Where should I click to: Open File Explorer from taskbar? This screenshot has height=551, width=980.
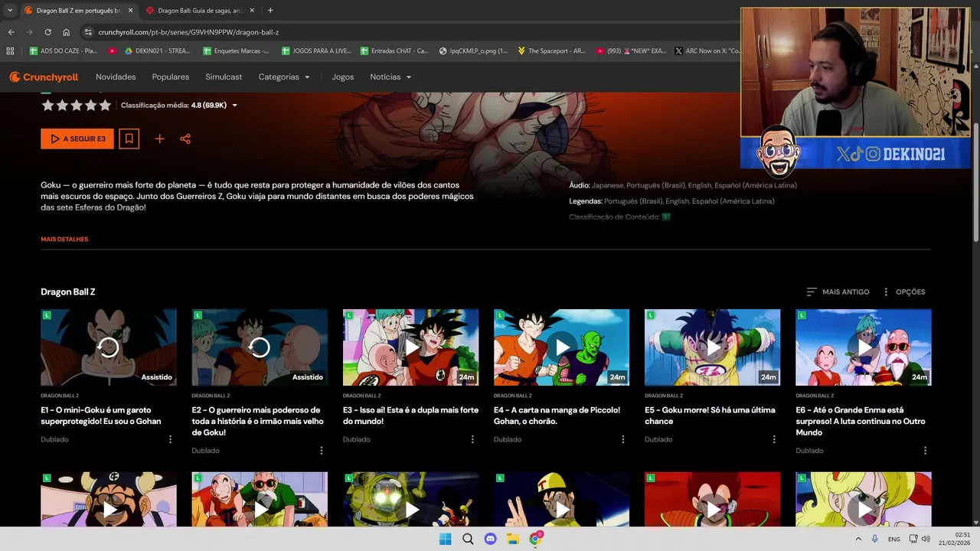(513, 539)
